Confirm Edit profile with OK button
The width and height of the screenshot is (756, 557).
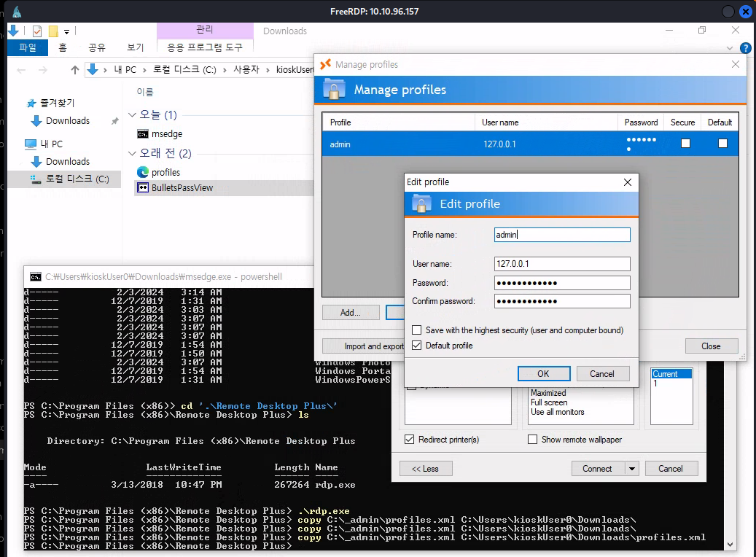543,374
